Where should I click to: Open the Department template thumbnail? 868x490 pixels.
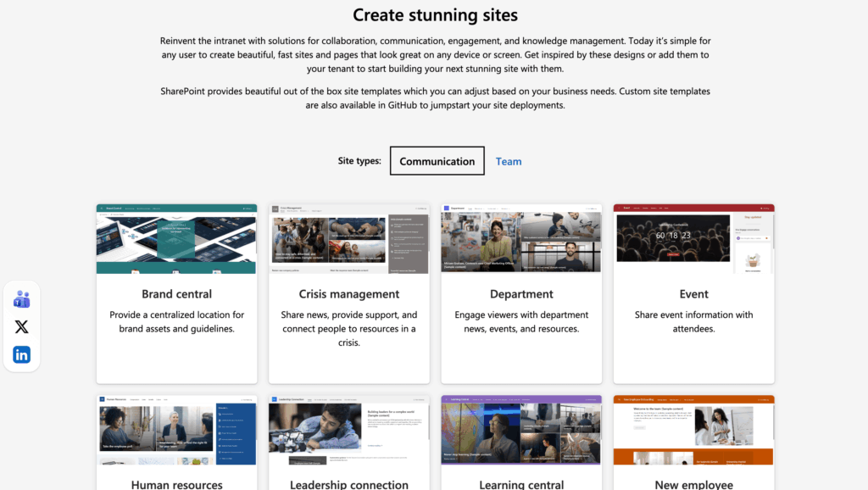(521, 239)
